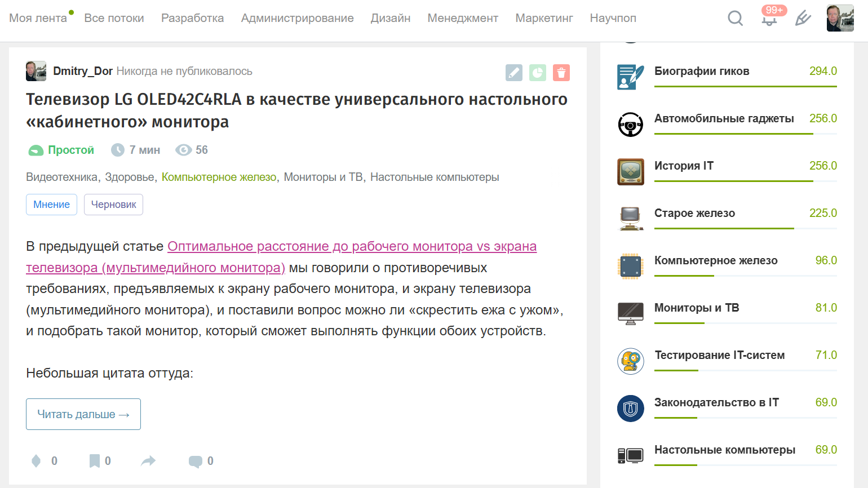The width and height of the screenshot is (868, 488).
Task: Click the 7 мин reading time text
Action: coord(145,150)
